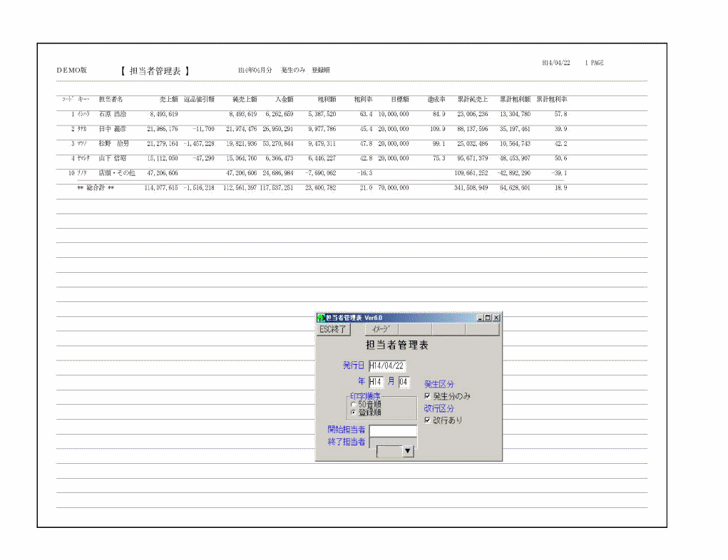Click the green app icon in dialog title bar
This screenshot has width=728, height=560.
tap(321, 318)
